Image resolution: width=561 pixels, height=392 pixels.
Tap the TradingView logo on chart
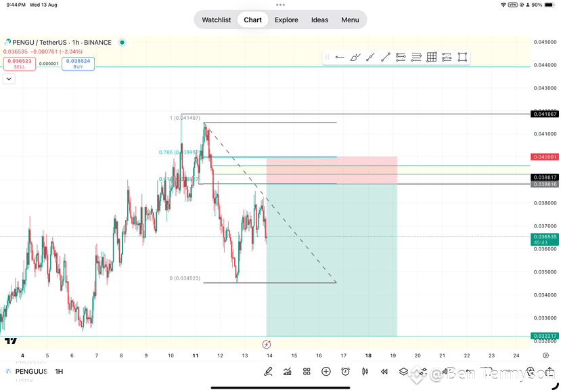pos(11,341)
